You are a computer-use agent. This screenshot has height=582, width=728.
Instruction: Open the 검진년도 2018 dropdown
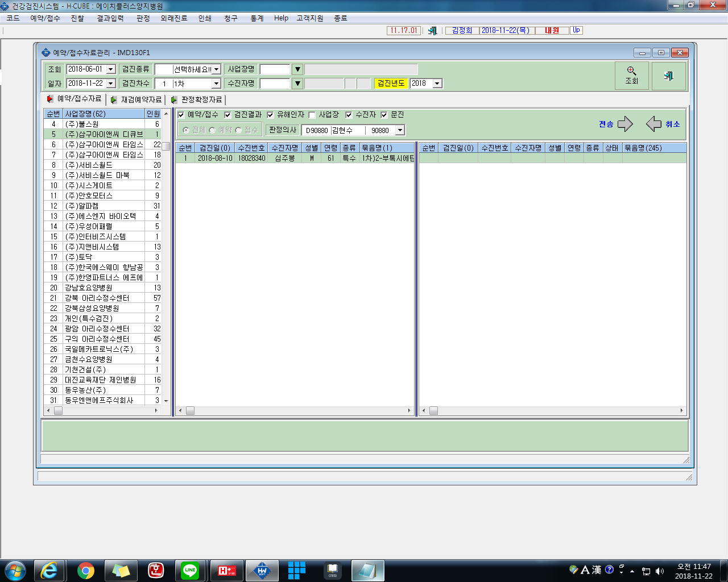[x=437, y=84]
